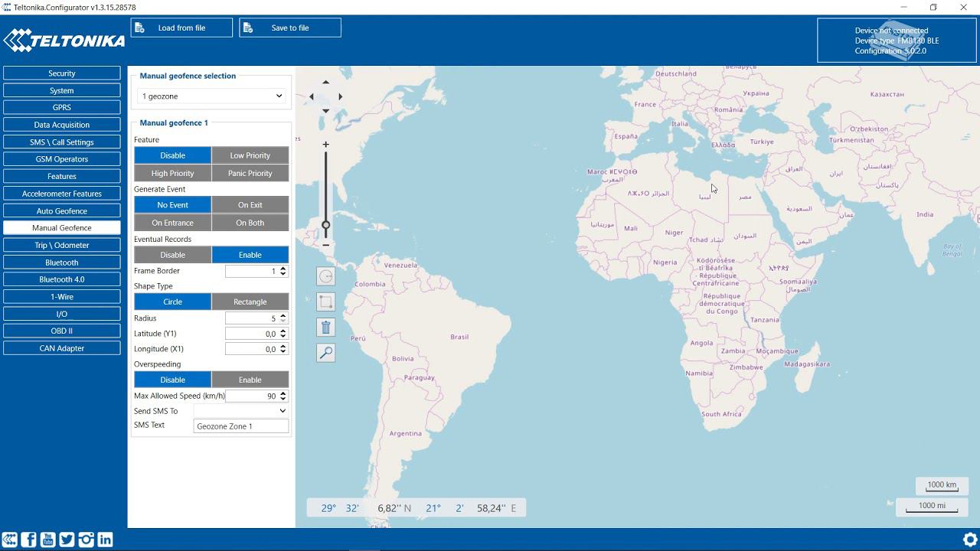Open the settings gear in bottom-right corner
This screenshot has width=980, height=551.
[970, 540]
